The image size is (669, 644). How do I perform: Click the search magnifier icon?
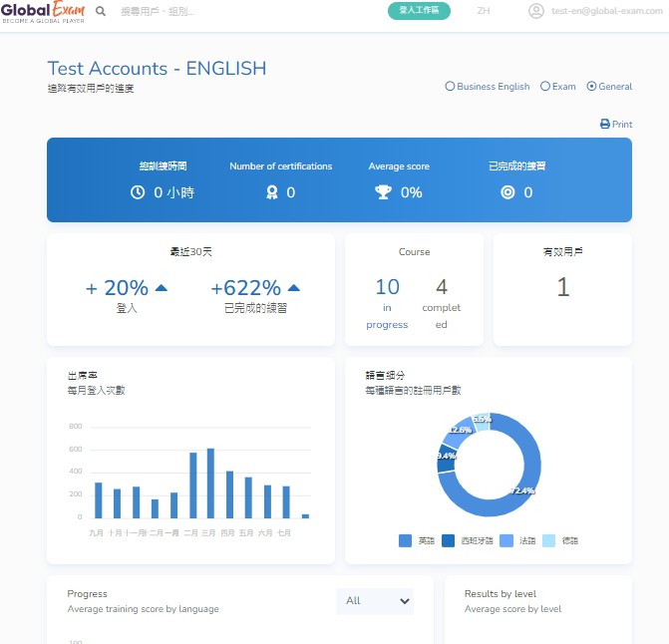pos(101,11)
